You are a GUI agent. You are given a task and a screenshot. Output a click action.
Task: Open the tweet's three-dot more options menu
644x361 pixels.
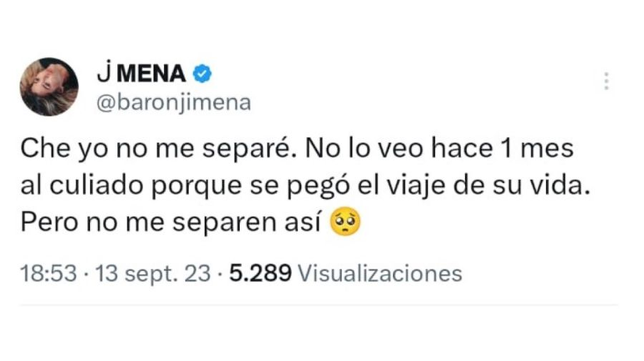click(x=606, y=81)
